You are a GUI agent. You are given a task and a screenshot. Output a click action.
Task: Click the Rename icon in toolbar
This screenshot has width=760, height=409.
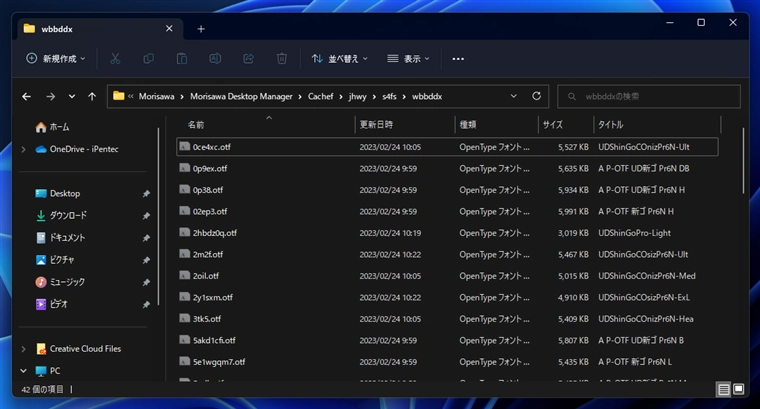pos(215,59)
